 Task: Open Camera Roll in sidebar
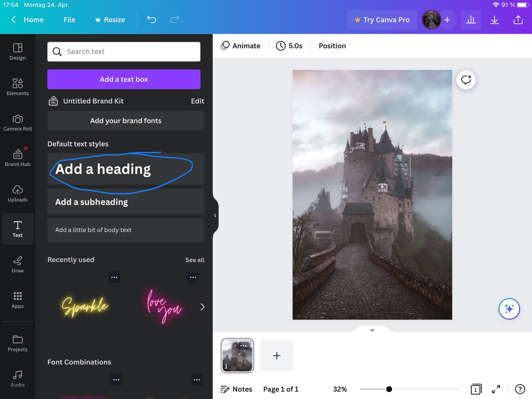tap(17, 123)
